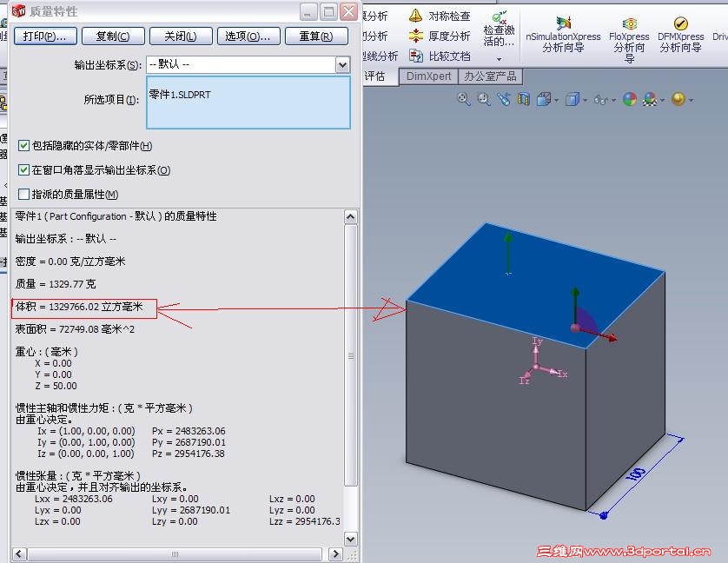The image size is (728, 563).
Task: Switch to the 办公室产品 office products tab
Action: 490,76
